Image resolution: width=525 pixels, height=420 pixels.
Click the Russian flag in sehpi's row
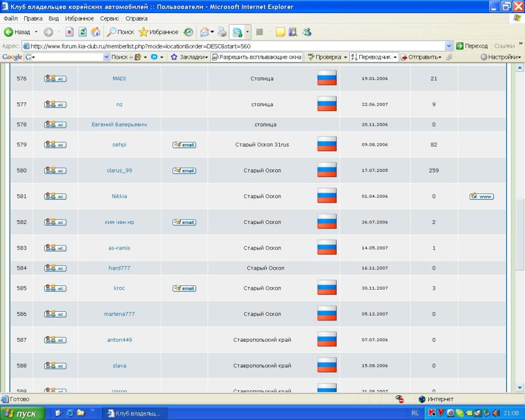[327, 145]
